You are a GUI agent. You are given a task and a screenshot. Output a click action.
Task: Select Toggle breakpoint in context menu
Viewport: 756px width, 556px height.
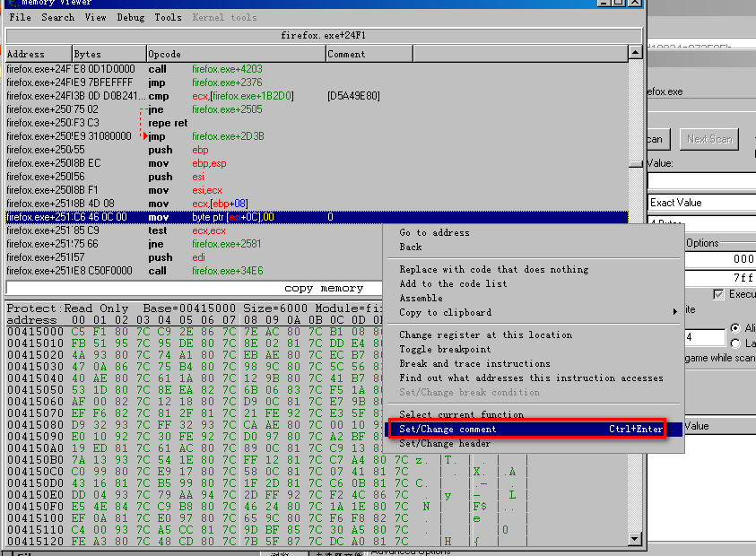coord(445,349)
